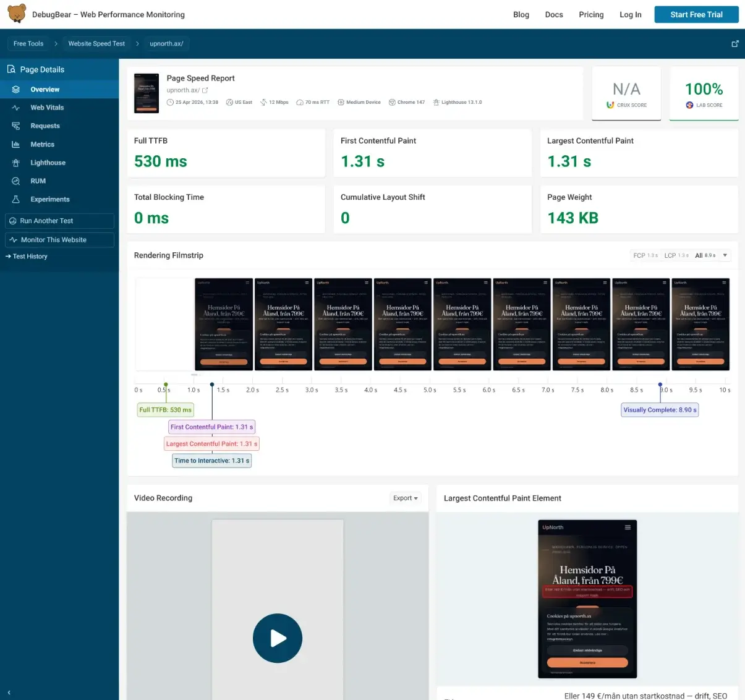The height and width of the screenshot is (700, 745).
Task: Open First Contentful Paint metric card
Action: coord(432,153)
